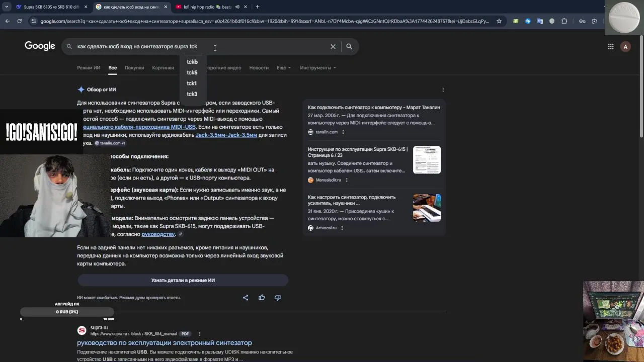This screenshot has height=362, width=644.
Task: Follow the Jack-3.5мм-Jack-3.5мм link
Action: tap(226, 135)
